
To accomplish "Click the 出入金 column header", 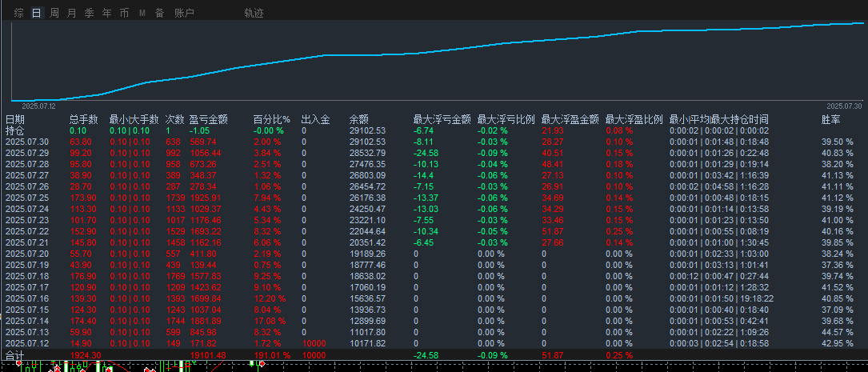I will click(315, 119).
